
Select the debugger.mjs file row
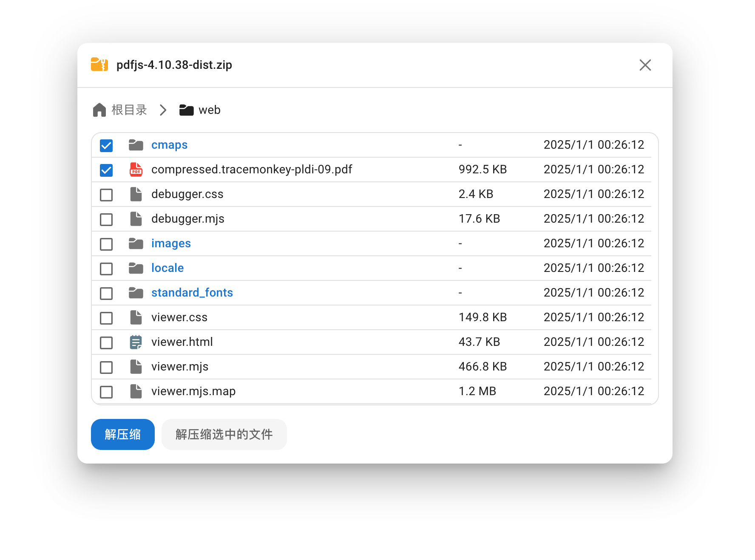[x=188, y=219]
